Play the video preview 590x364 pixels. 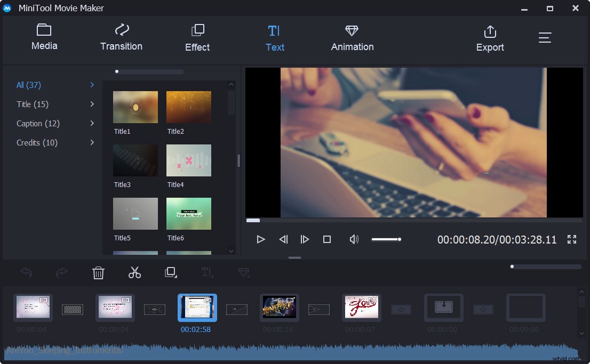pyautogui.click(x=261, y=239)
